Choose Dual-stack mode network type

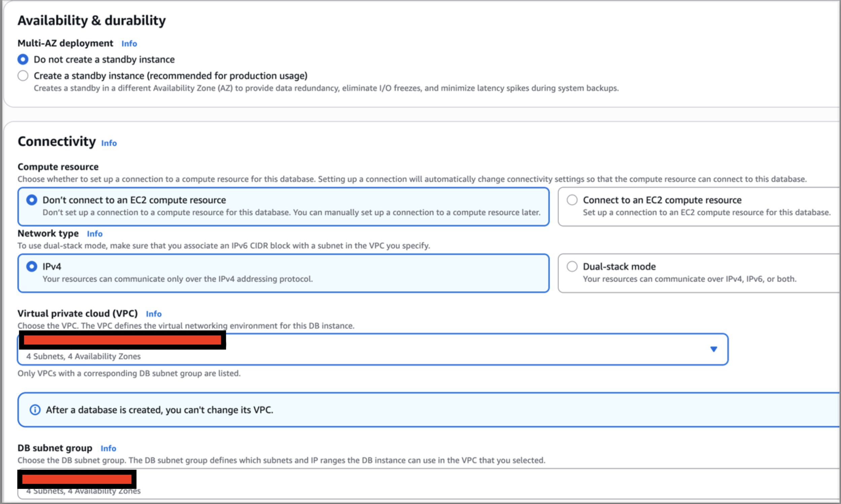click(x=572, y=266)
